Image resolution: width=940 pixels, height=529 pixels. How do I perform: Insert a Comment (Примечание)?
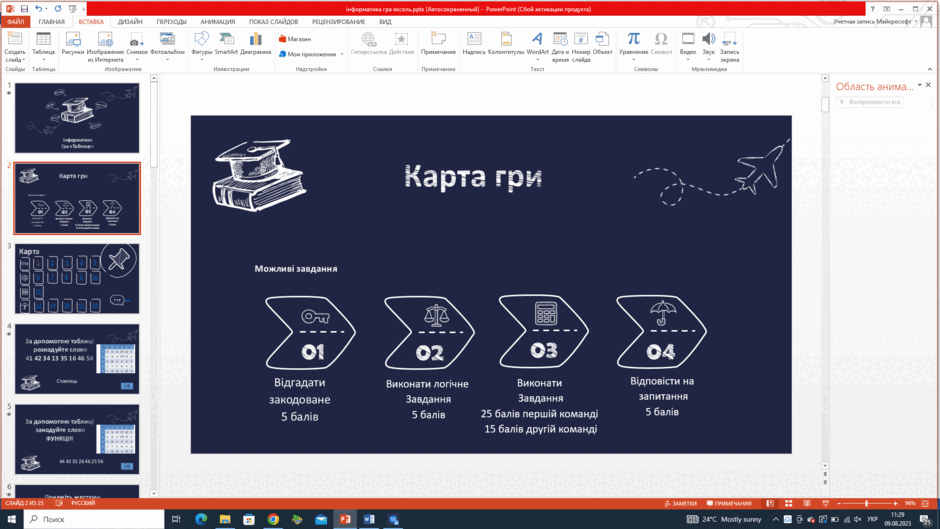click(438, 44)
